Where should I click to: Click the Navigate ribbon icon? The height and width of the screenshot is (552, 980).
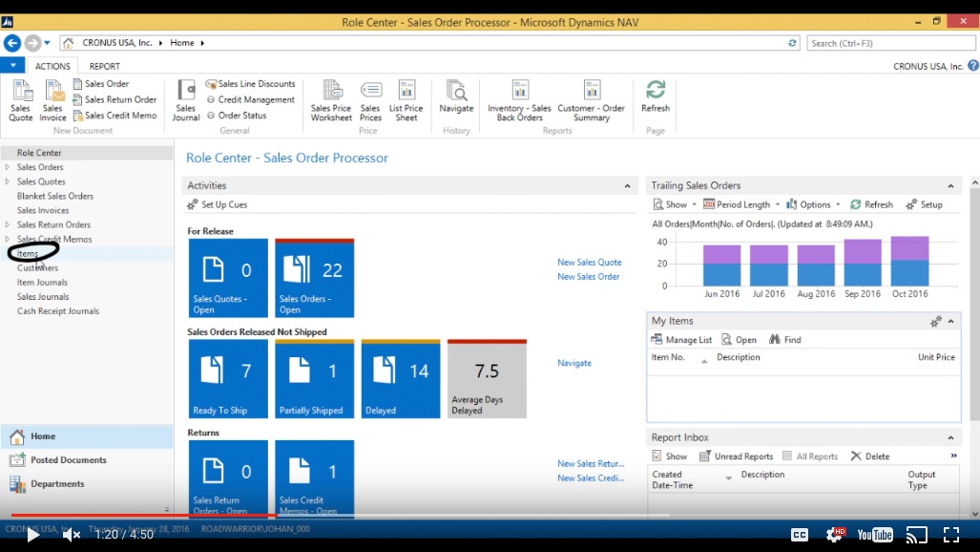tap(456, 97)
